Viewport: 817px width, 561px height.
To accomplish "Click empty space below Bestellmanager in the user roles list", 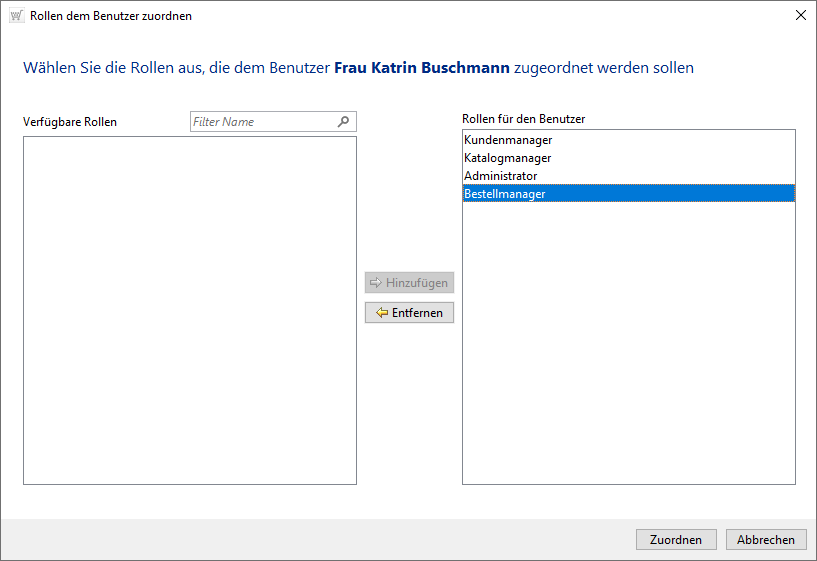I will point(628,340).
